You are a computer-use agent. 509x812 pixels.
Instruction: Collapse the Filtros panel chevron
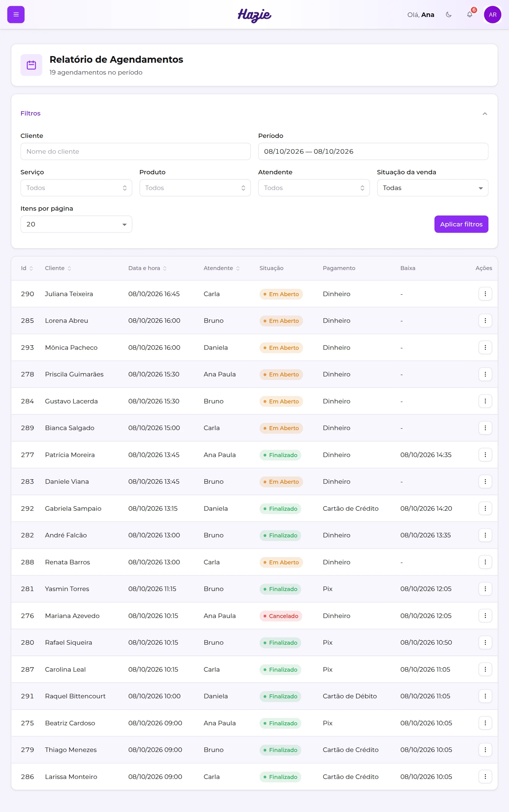point(484,113)
